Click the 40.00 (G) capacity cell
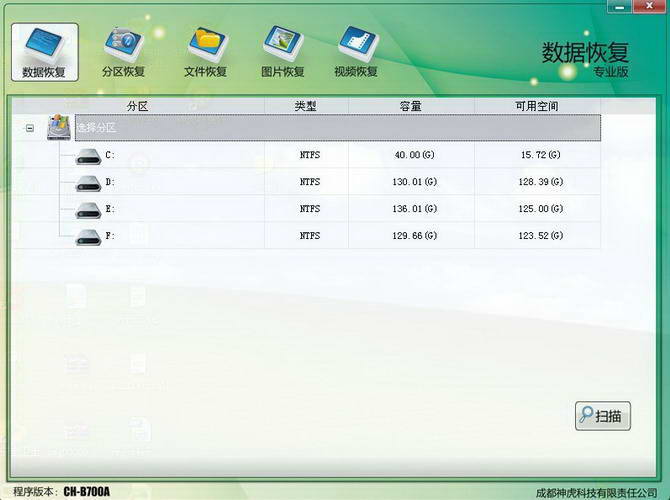This screenshot has width=670, height=500. (415, 156)
